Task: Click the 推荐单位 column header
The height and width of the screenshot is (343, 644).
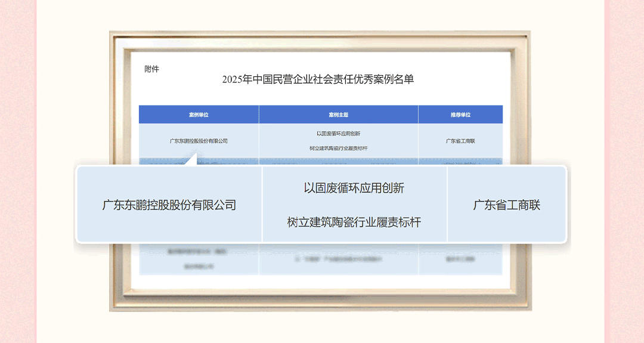Action: coord(460,115)
